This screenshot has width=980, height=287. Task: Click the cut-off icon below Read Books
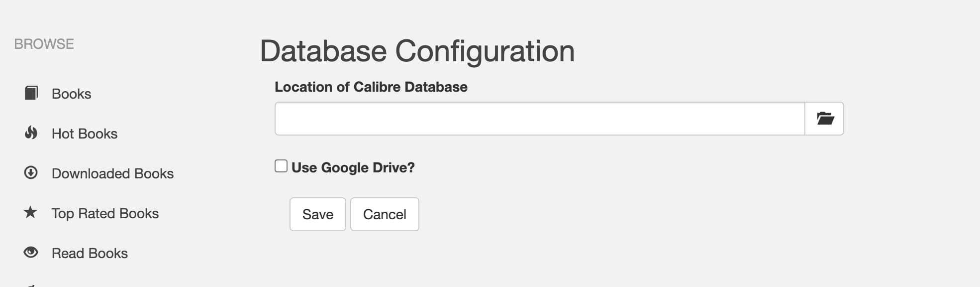(x=31, y=286)
